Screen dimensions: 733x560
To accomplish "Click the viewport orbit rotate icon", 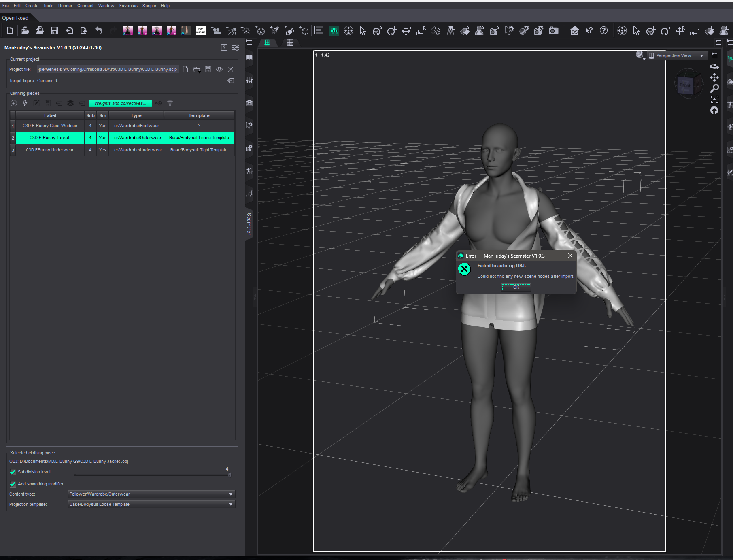I will coord(714,66).
